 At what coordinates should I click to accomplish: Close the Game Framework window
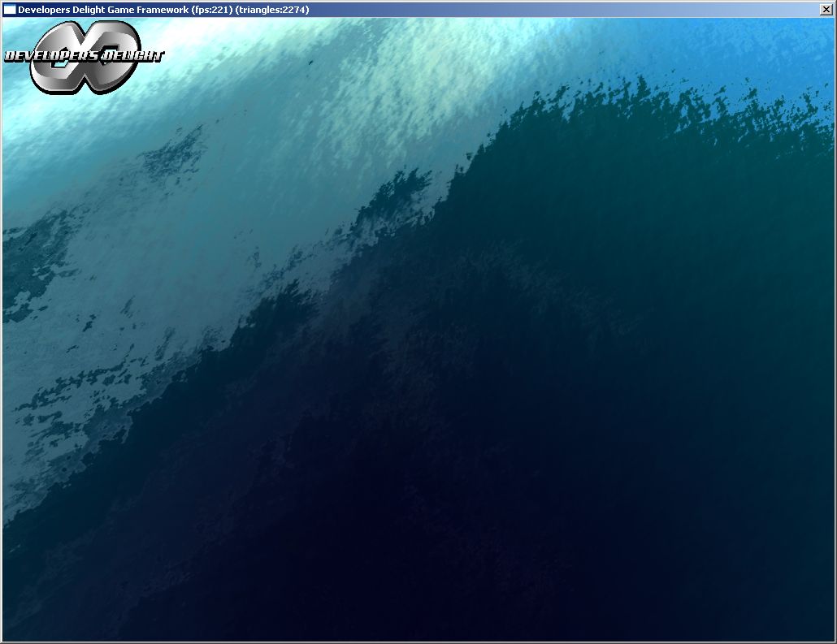[826, 10]
